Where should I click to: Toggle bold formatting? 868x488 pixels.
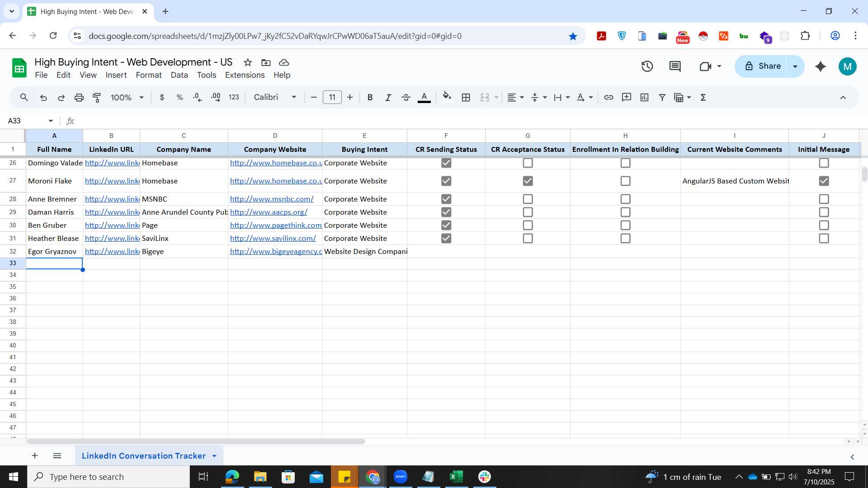point(370,97)
